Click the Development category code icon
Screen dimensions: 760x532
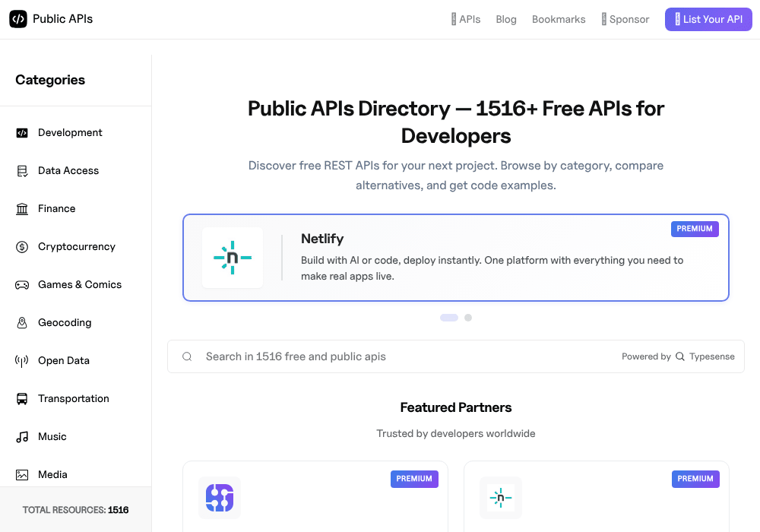[22, 133]
